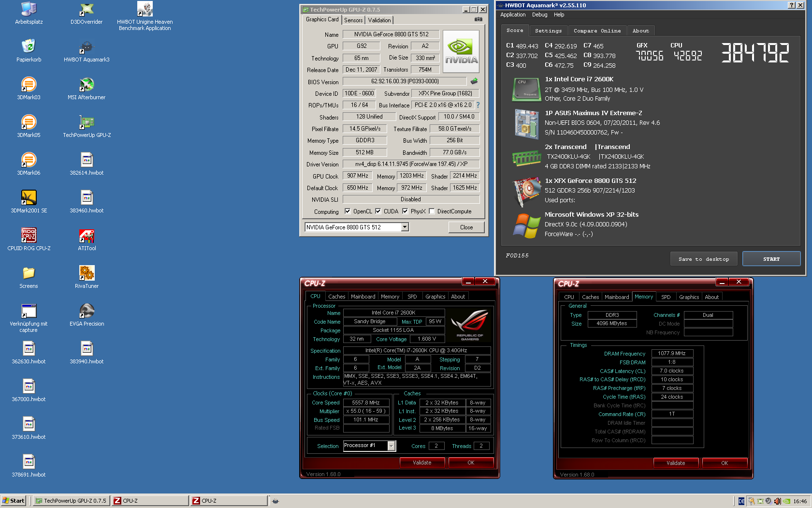Toggle the CUDA checkbox in GPU-Z
Image resolution: width=812 pixels, height=508 pixels.
point(378,211)
